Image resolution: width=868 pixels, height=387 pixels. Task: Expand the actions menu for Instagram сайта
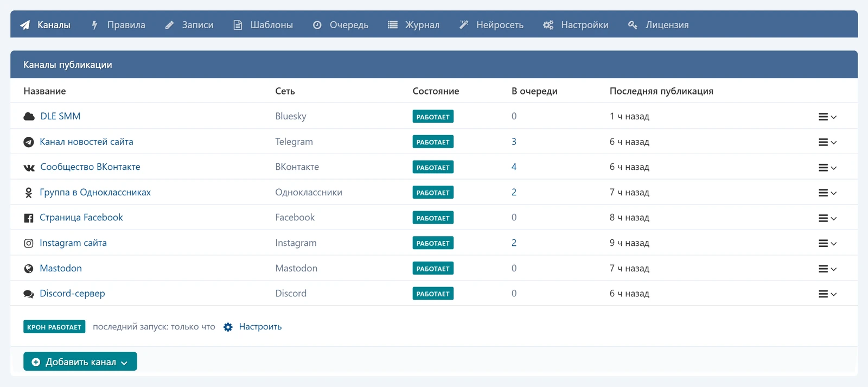(827, 244)
